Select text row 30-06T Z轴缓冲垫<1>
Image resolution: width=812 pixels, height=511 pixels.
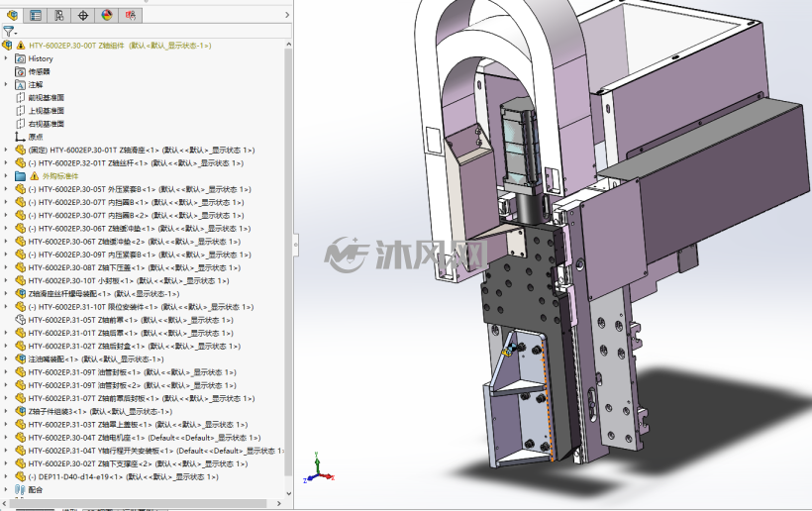point(140,229)
